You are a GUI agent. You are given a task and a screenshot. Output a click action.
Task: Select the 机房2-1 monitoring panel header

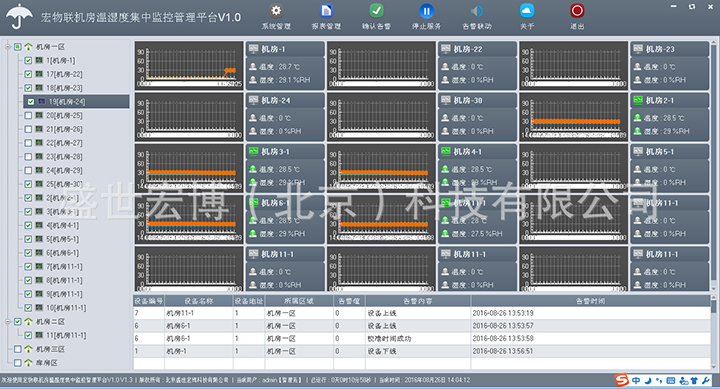[x=669, y=100]
